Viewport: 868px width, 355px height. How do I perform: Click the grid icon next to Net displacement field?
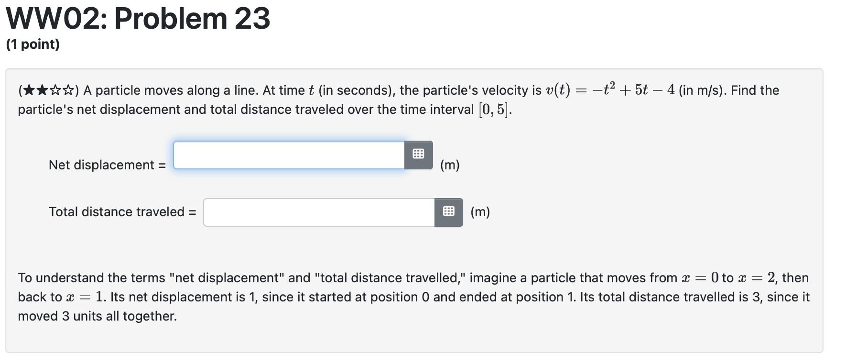(418, 155)
